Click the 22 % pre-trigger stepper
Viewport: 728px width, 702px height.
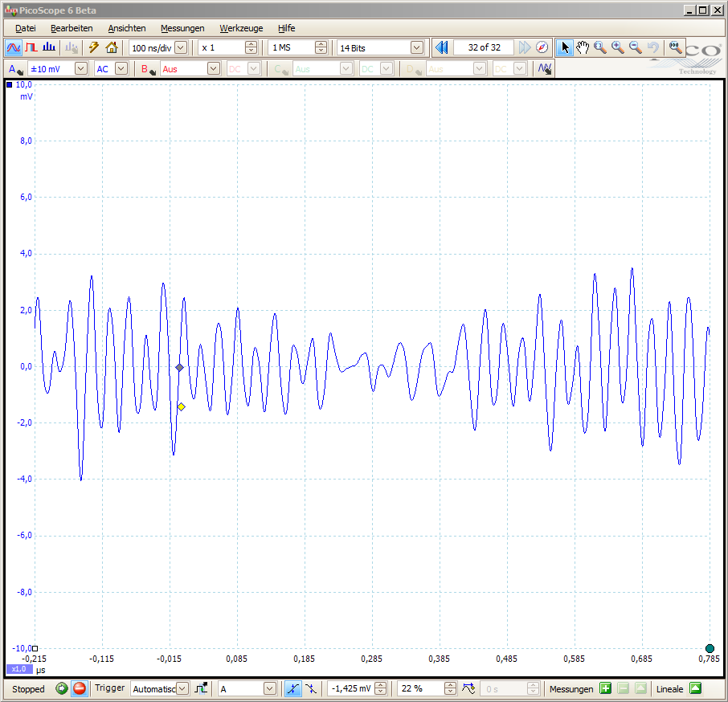coord(450,688)
